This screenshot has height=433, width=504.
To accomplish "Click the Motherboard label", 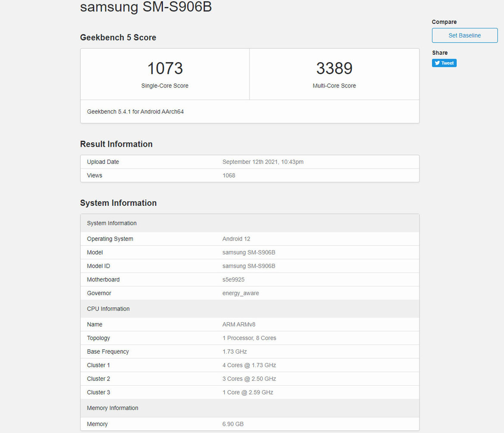I will [x=103, y=279].
